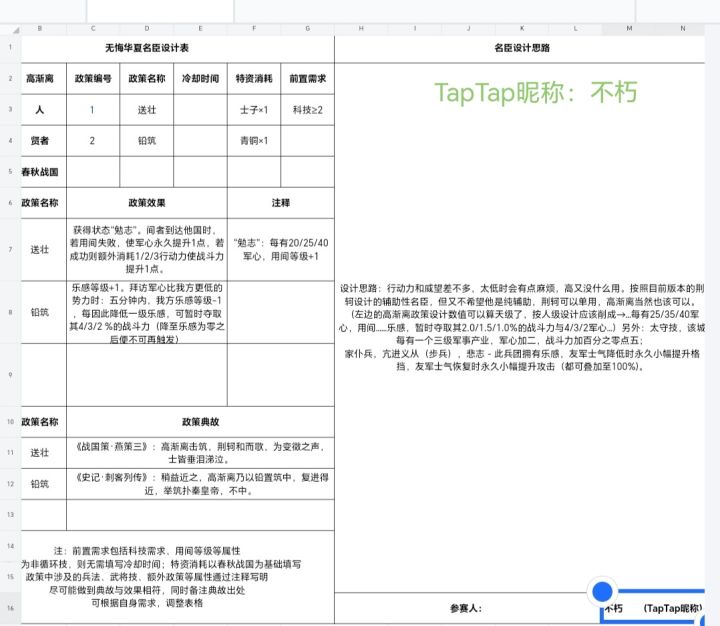This screenshot has width=720, height=626.
Task: Click the select-all corner triangle
Action: [x=16, y=30]
